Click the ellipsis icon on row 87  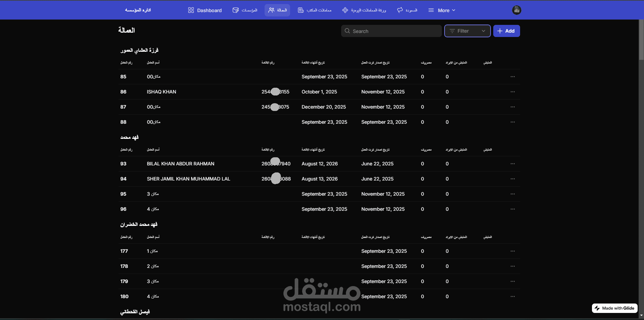(512, 107)
